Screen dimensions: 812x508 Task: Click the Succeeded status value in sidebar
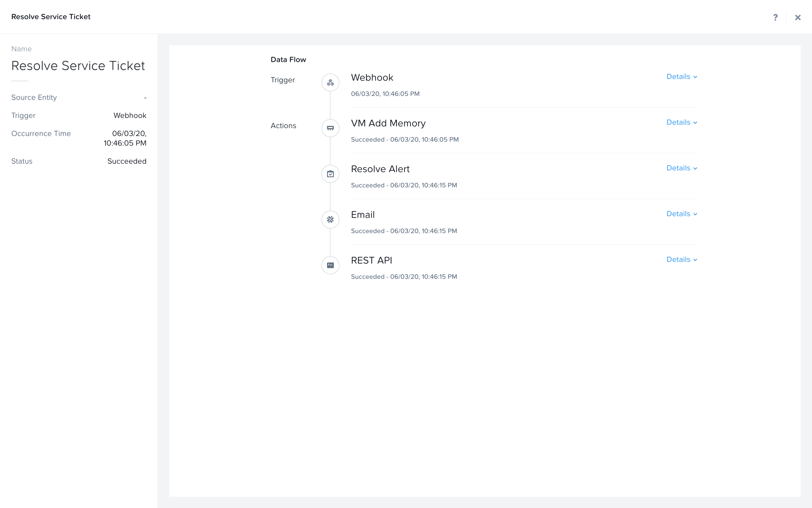click(x=127, y=161)
